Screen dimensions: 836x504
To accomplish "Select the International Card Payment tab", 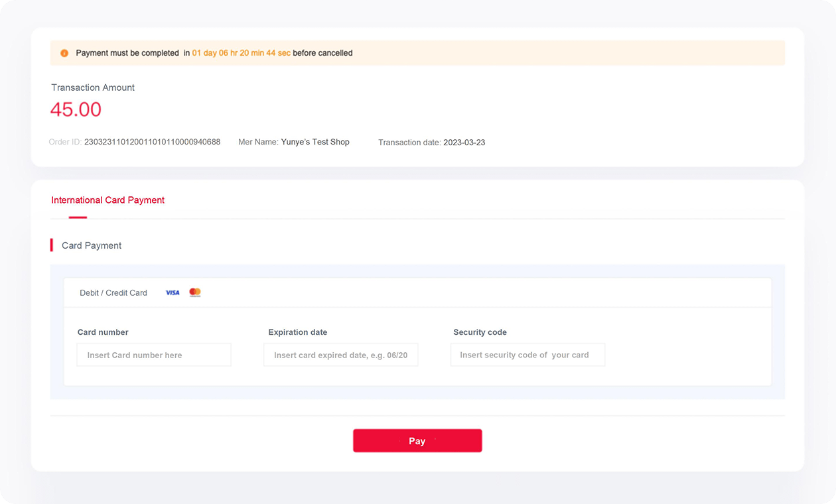I will pyautogui.click(x=107, y=200).
